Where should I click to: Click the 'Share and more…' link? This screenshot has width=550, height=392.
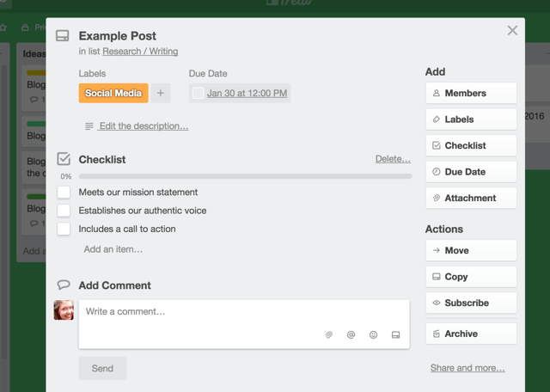click(x=467, y=368)
